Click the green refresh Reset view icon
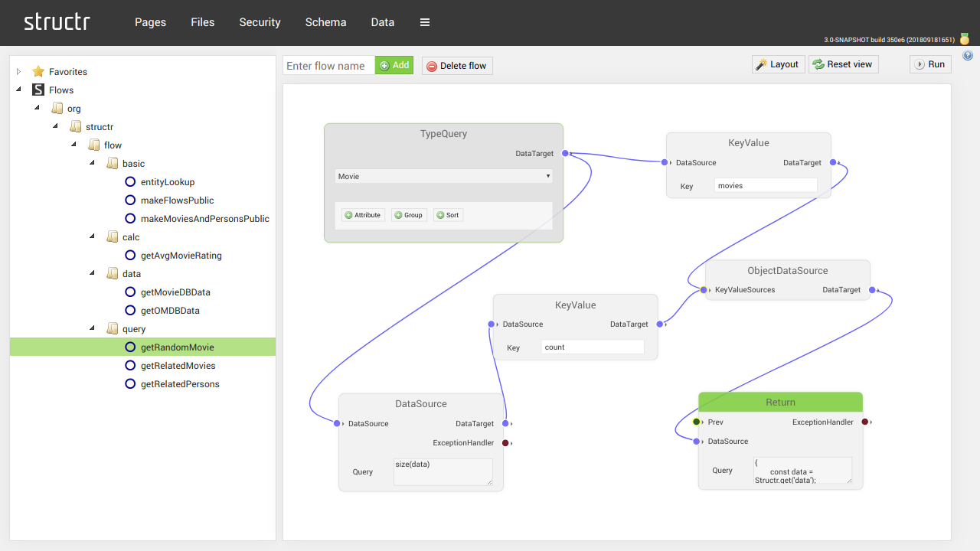 [x=816, y=64]
